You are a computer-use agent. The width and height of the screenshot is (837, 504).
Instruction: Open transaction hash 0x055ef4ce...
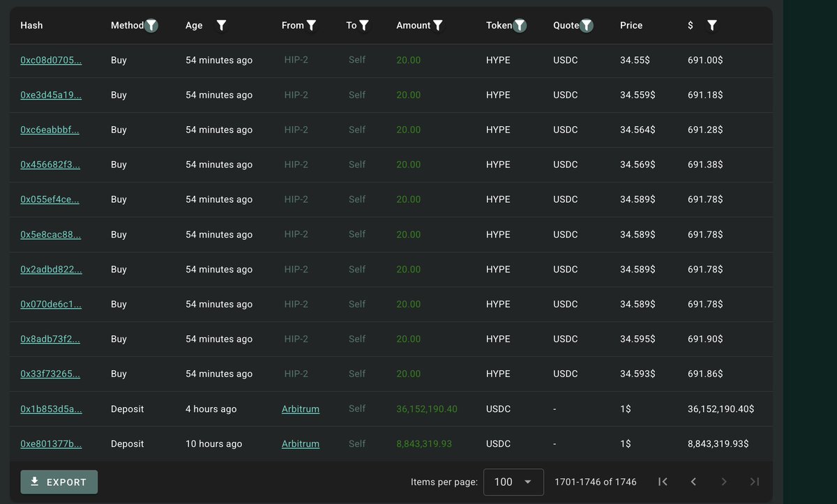(50, 199)
